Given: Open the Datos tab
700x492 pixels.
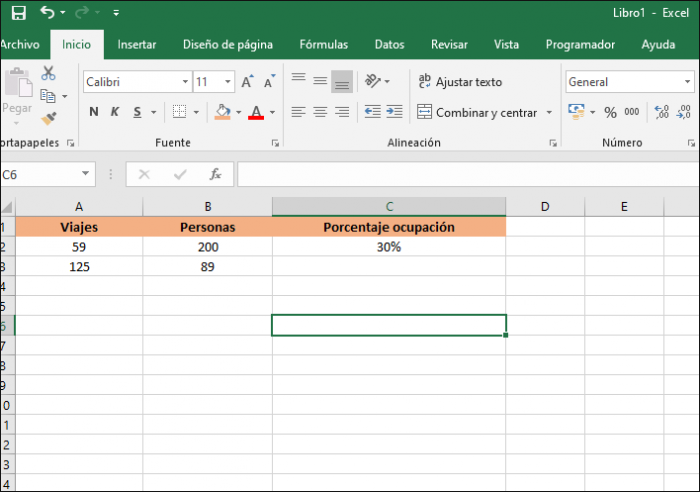Looking at the screenshot, I should [x=389, y=44].
